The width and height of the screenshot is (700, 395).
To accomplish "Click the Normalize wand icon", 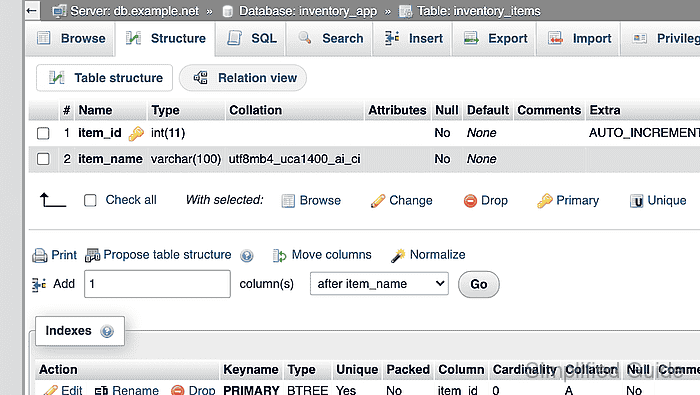I will coord(398,255).
